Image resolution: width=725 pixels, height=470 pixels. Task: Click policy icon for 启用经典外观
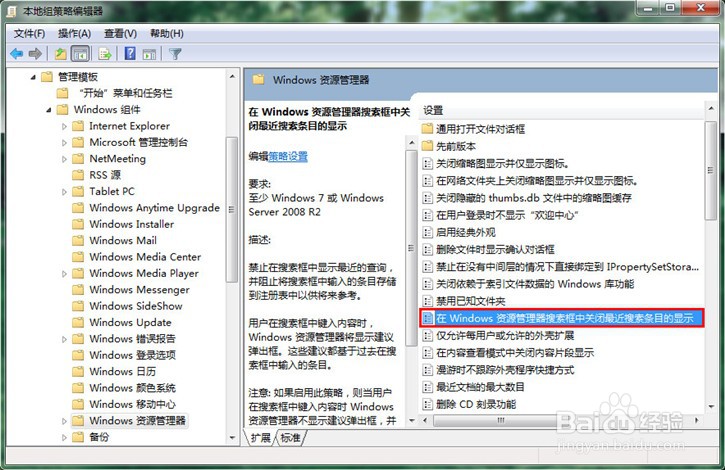(x=428, y=232)
